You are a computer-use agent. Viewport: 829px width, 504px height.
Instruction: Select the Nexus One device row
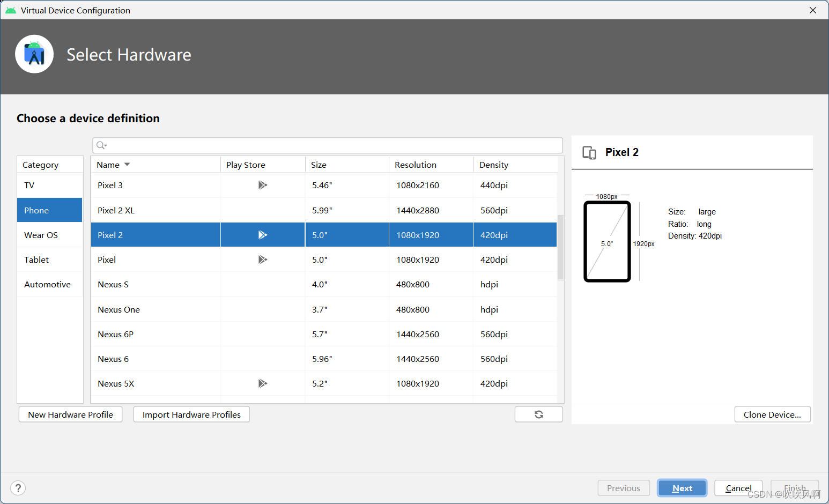click(324, 309)
